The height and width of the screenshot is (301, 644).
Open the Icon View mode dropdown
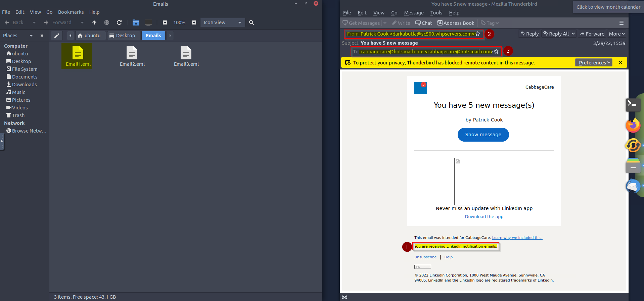[223, 22]
